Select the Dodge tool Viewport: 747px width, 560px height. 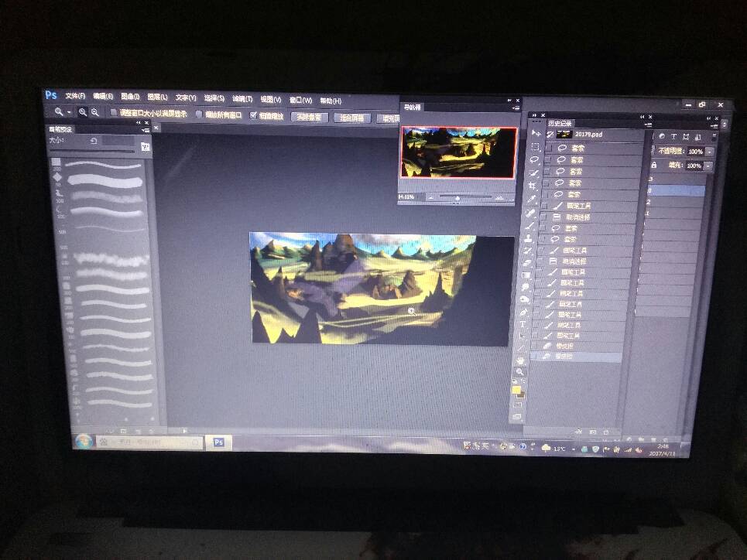point(524,299)
